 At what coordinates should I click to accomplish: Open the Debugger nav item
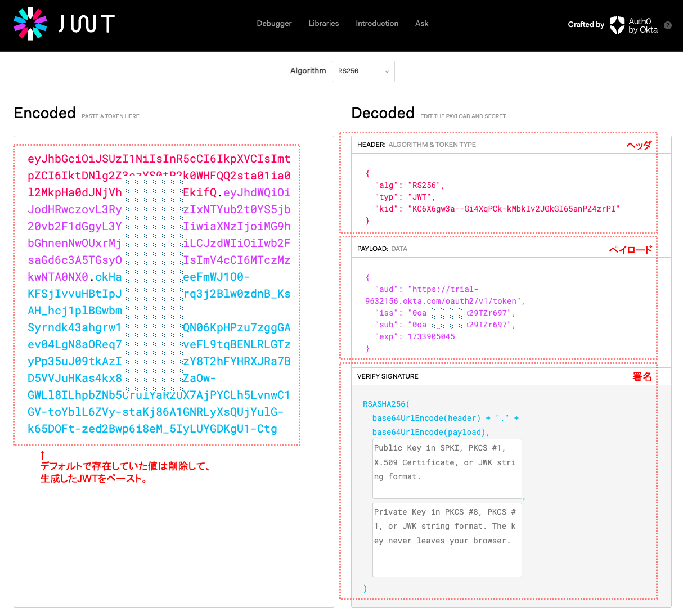(x=274, y=24)
